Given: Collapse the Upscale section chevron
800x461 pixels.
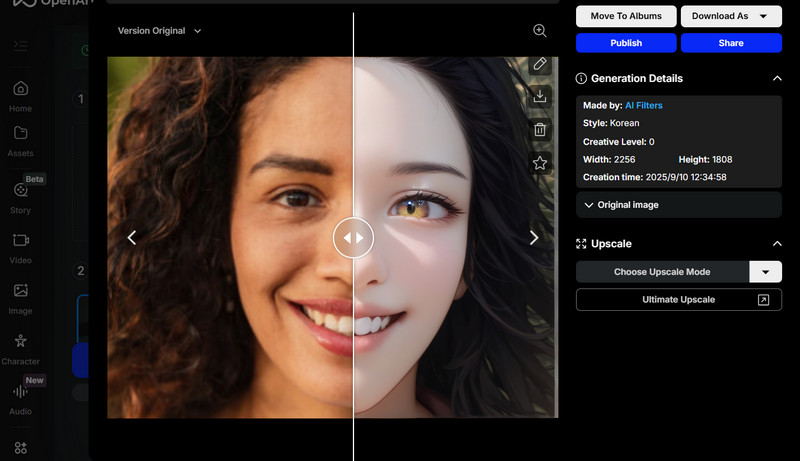Looking at the screenshot, I should click(777, 244).
